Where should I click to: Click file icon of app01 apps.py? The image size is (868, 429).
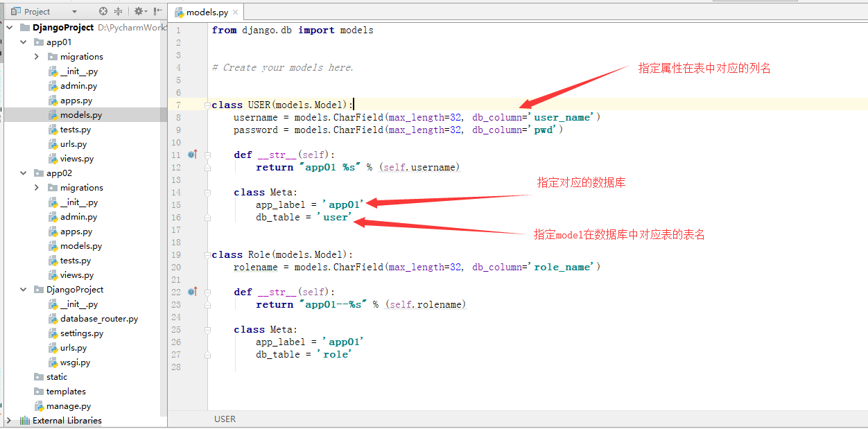(53, 100)
